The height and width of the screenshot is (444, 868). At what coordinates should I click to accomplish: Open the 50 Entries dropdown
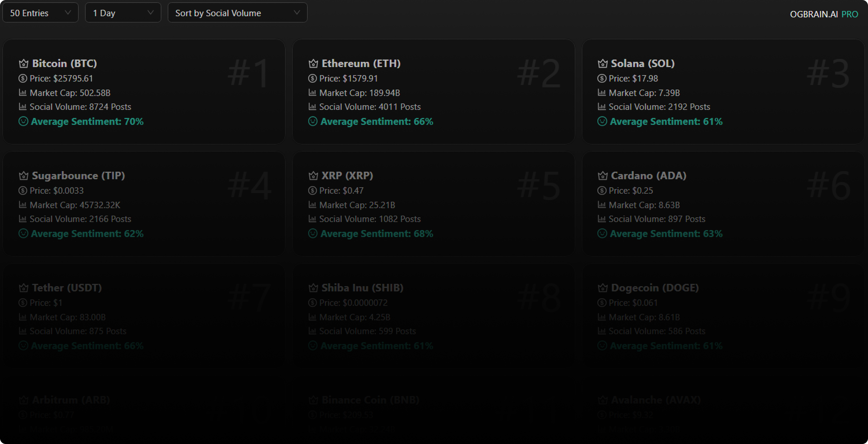40,13
